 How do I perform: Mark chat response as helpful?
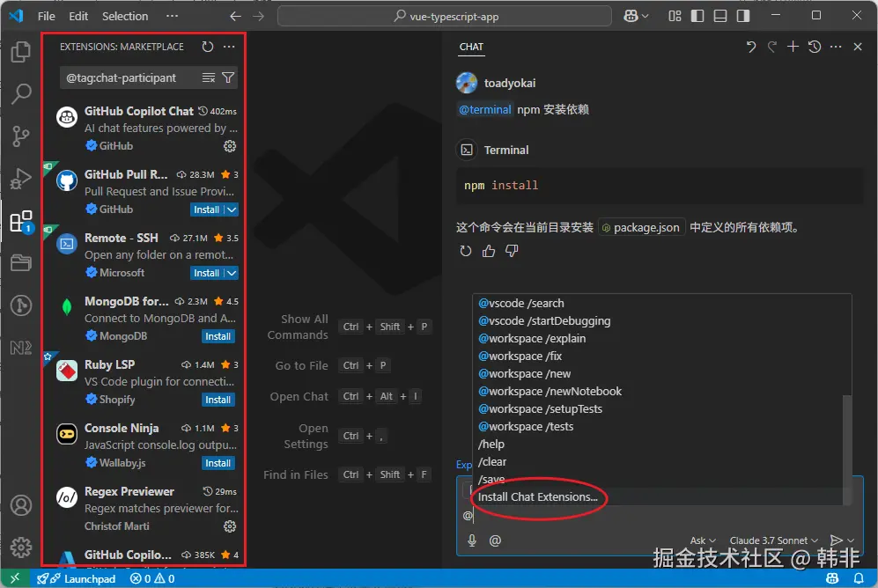(488, 251)
